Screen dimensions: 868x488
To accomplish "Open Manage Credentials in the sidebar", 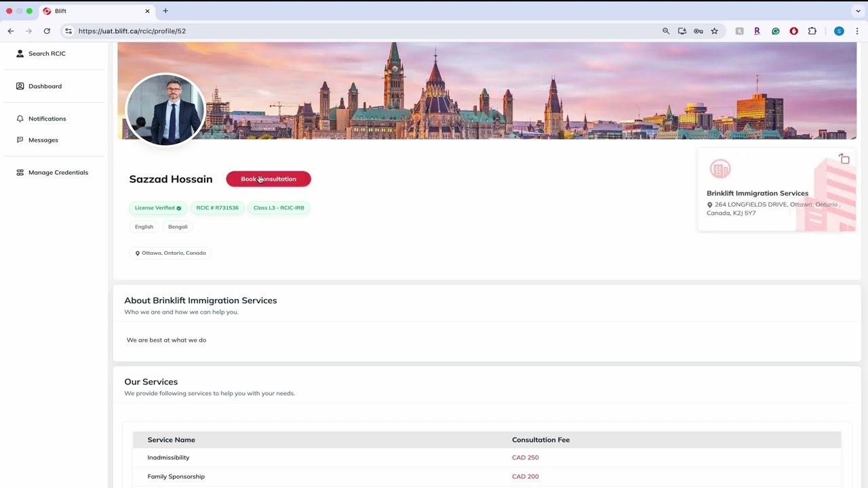I will (52, 172).
